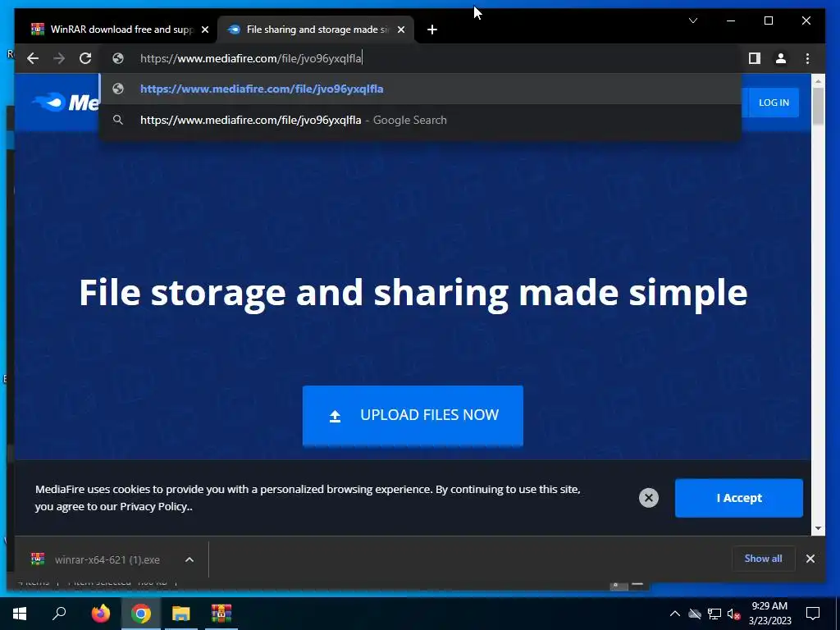Viewport: 840px width, 630px height.
Task: Click the MediaFire logo
Action: (66, 102)
